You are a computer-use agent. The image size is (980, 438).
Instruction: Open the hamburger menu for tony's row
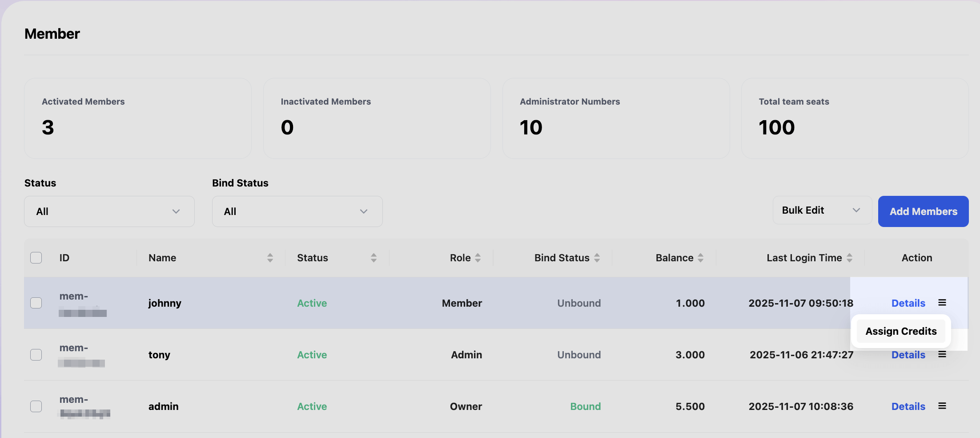[942, 355]
